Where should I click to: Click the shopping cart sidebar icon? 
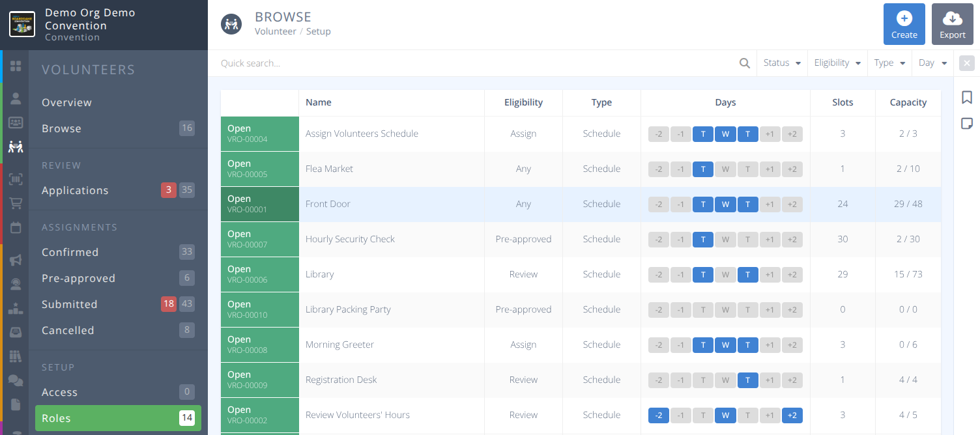coord(16,204)
